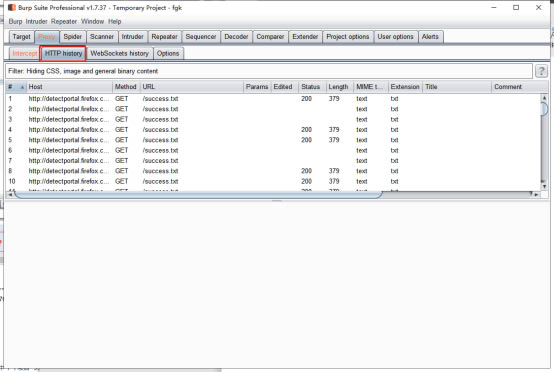Switch to the User options tab
The image size is (554, 372).
point(395,37)
